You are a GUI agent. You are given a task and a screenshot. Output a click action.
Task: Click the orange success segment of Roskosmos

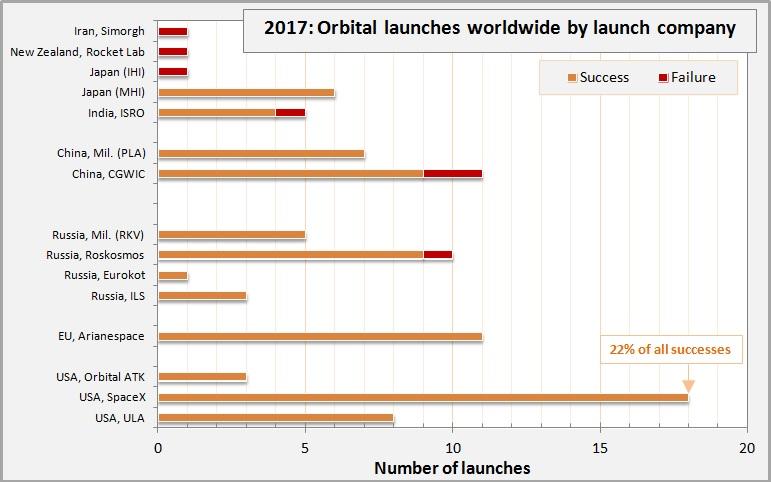291,255
